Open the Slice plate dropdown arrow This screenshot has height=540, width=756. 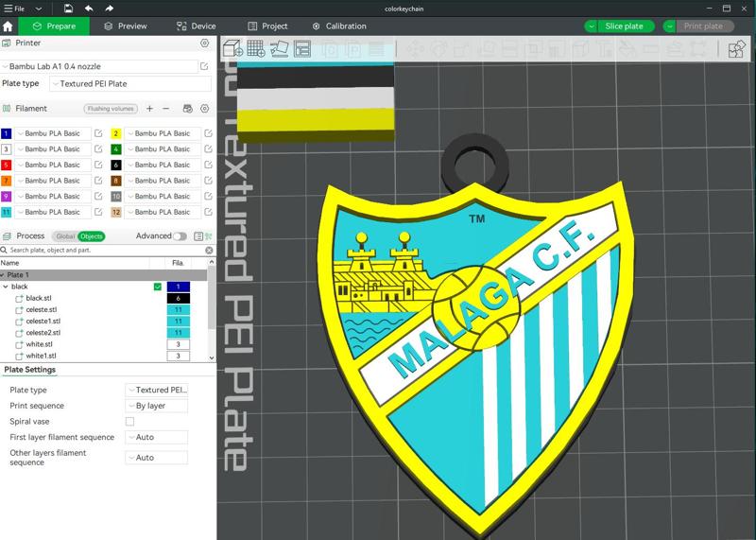point(591,26)
